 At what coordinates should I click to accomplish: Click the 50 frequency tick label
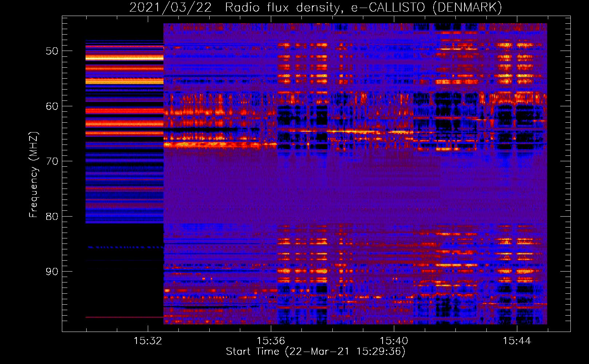click(x=52, y=51)
